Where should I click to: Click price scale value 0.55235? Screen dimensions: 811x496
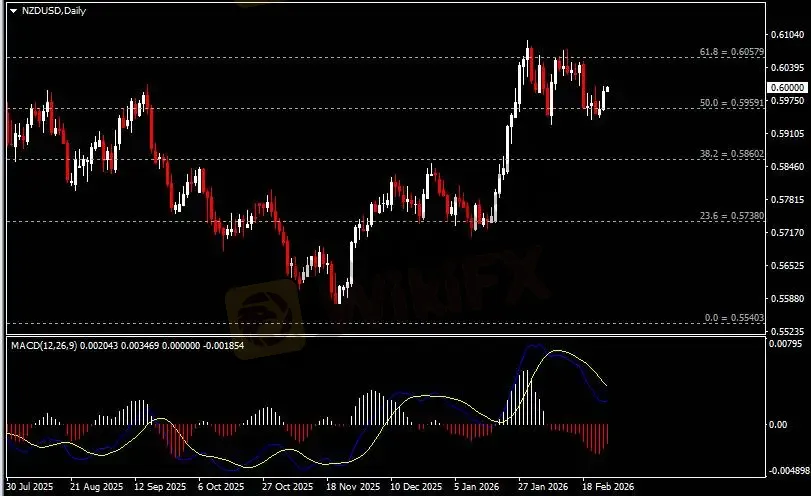coord(787,332)
